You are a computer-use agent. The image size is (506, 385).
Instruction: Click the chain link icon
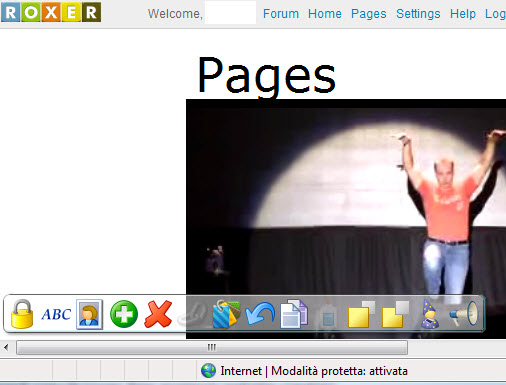pos(192,314)
